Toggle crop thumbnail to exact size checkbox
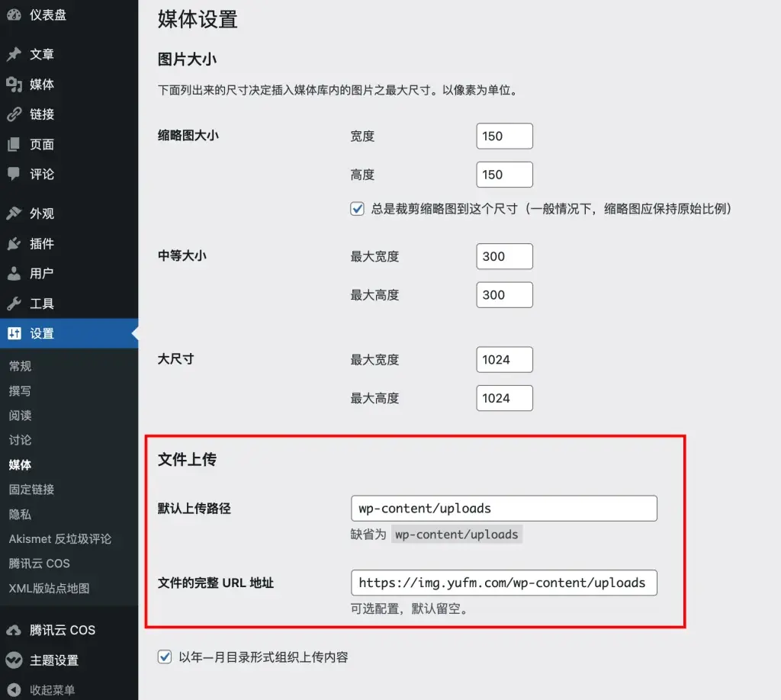 click(x=357, y=208)
